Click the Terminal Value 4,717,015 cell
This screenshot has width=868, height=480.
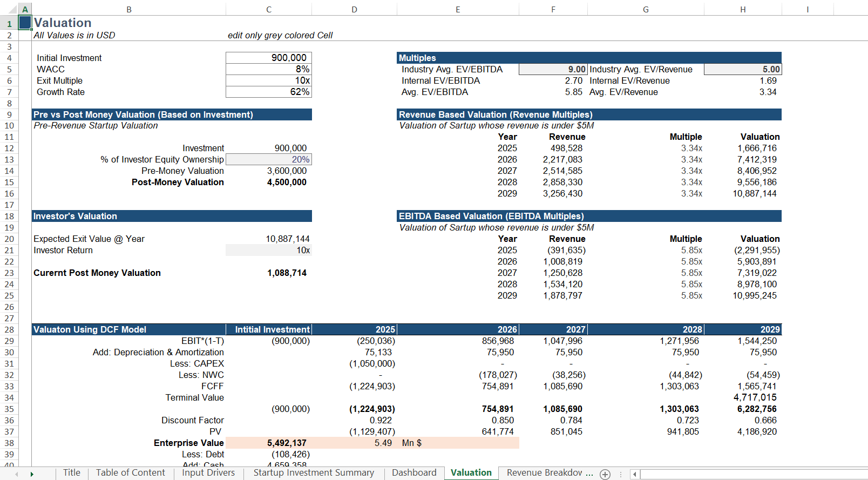point(743,397)
